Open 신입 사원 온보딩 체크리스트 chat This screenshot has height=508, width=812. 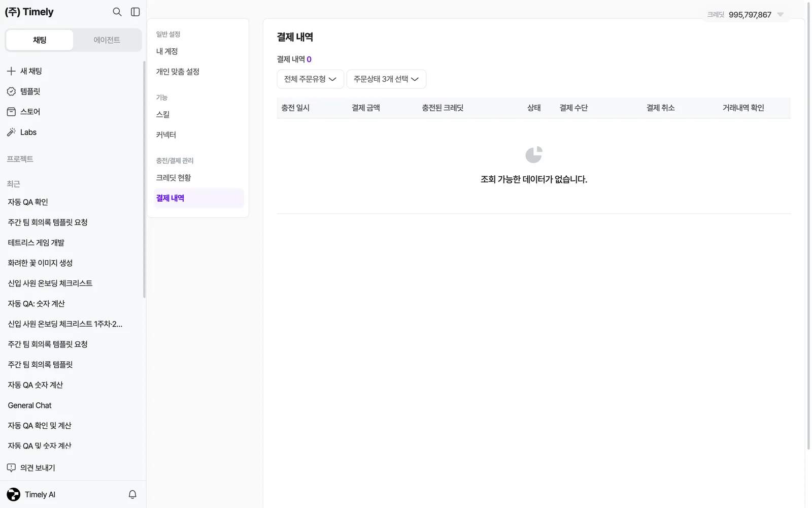click(50, 283)
